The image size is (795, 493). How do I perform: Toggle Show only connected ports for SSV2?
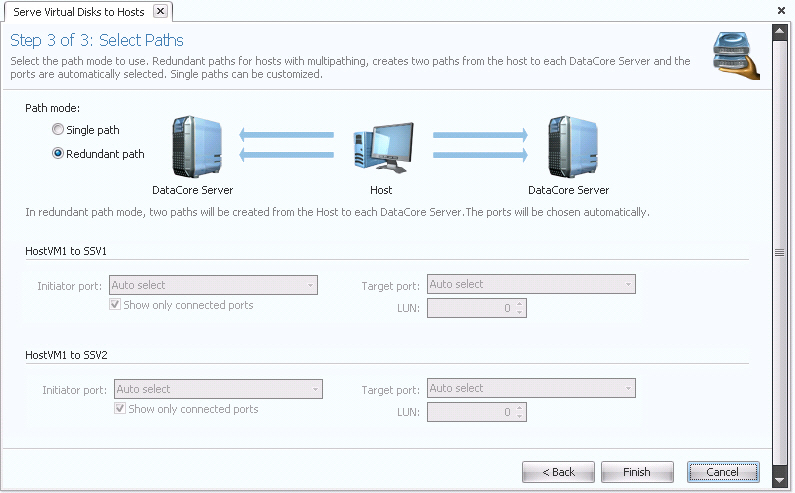121,409
